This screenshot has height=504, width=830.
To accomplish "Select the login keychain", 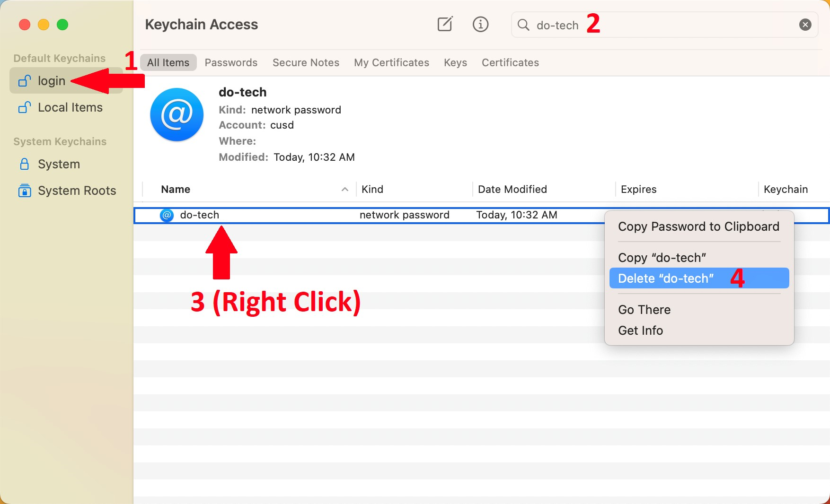I will point(66,81).
